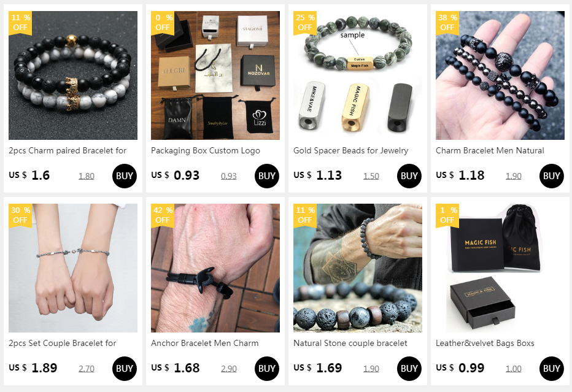Click BUY for Gold Spacer Beads
The width and height of the screenshot is (572, 392).
coord(409,176)
